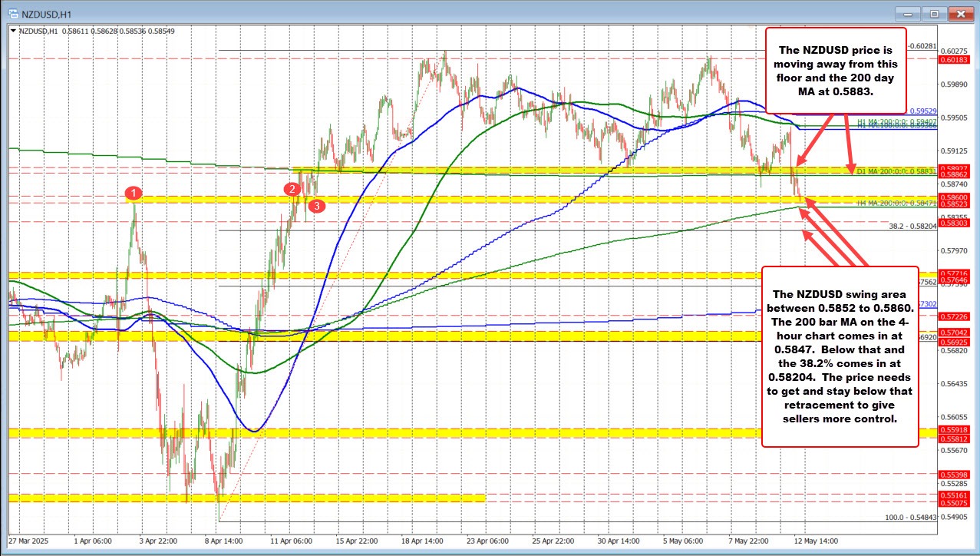Click the red 0.60183 price label
The image size is (980, 556).
click(x=952, y=58)
